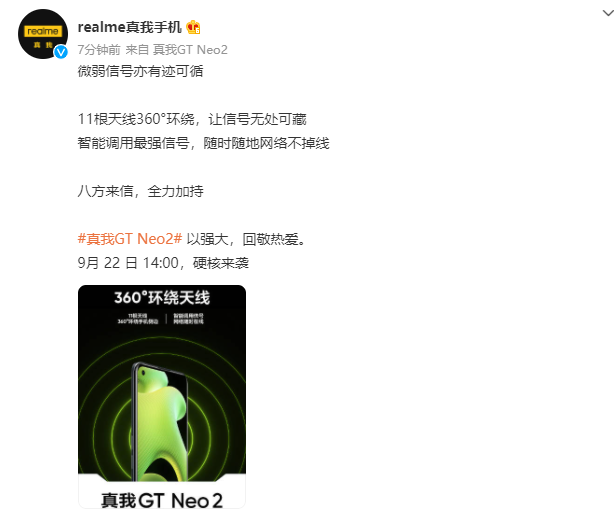Open the realme profile avatar
614x521 pixels.
tap(43, 34)
